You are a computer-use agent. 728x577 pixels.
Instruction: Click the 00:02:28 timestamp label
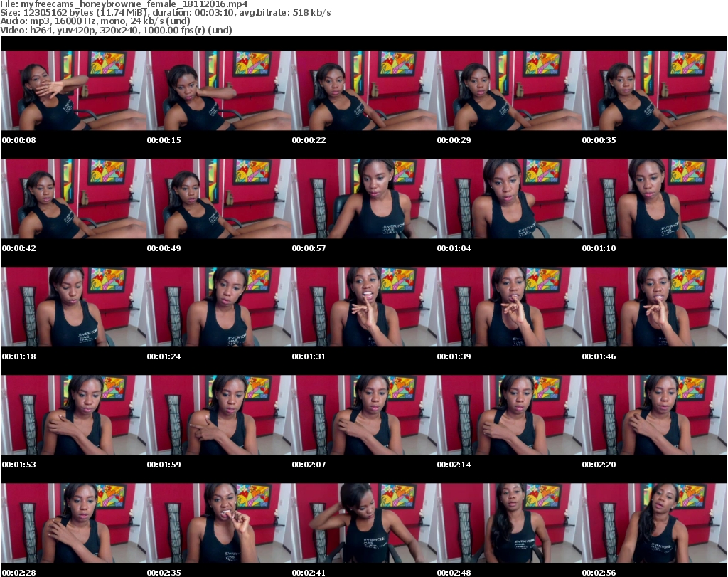click(x=19, y=573)
